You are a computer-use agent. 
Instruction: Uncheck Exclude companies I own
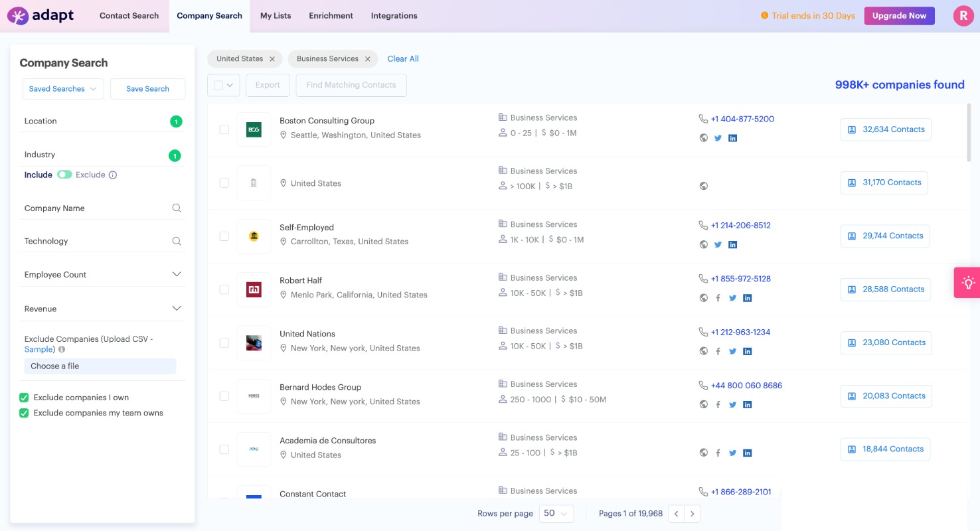coord(24,398)
